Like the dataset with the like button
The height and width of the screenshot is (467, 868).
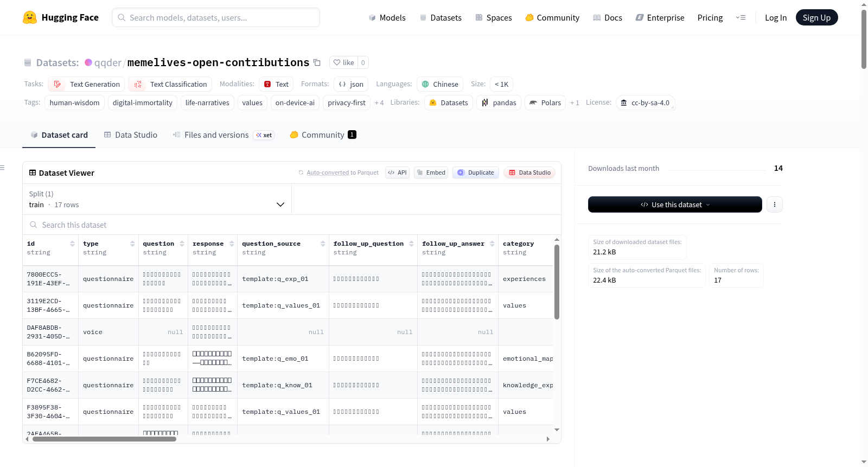(x=343, y=62)
